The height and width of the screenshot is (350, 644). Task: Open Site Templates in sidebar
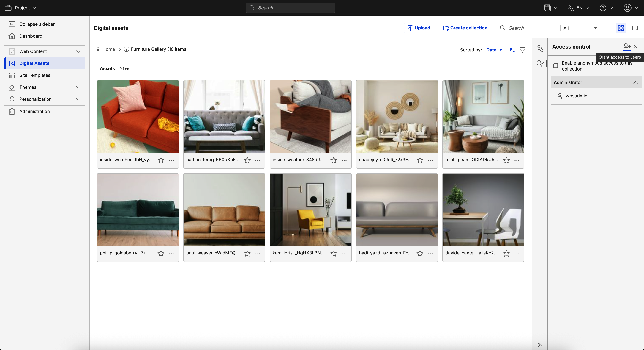tap(35, 75)
